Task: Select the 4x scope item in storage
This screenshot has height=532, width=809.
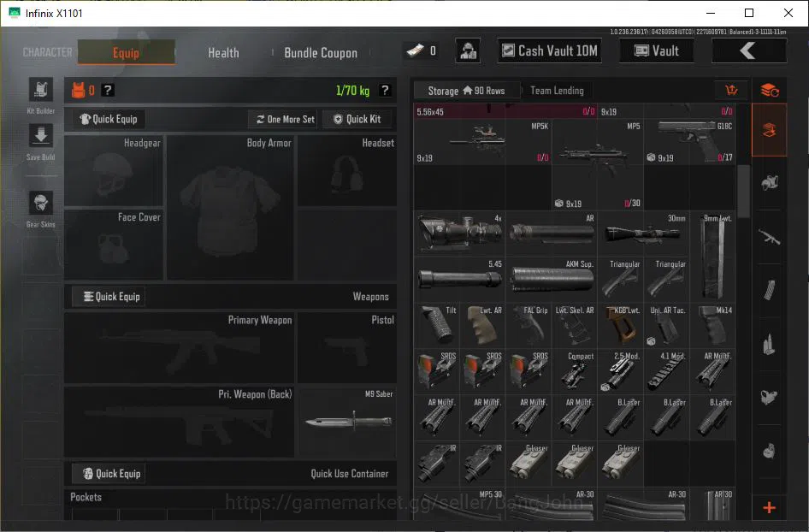Action: click(459, 233)
